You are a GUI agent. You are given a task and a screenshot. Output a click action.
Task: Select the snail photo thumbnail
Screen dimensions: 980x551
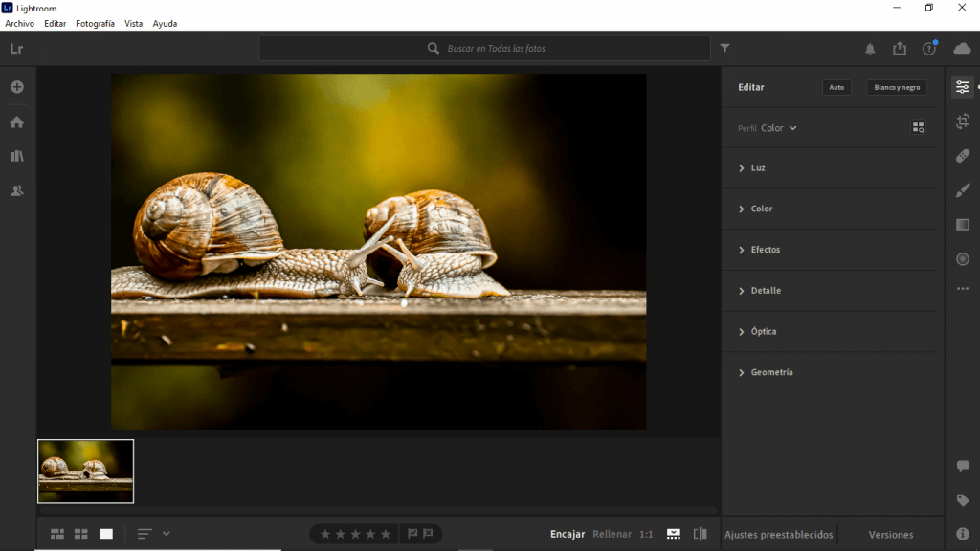pyautogui.click(x=85, y=471)
